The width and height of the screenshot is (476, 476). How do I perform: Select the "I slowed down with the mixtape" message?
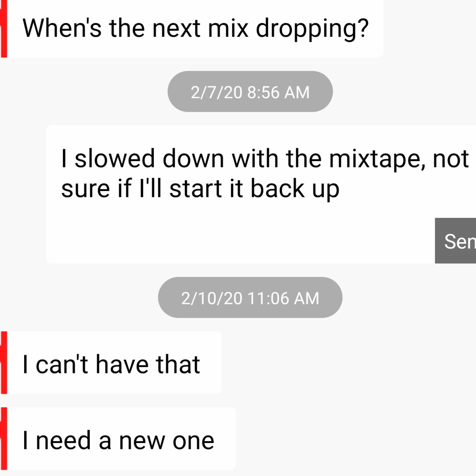(261, 194)
